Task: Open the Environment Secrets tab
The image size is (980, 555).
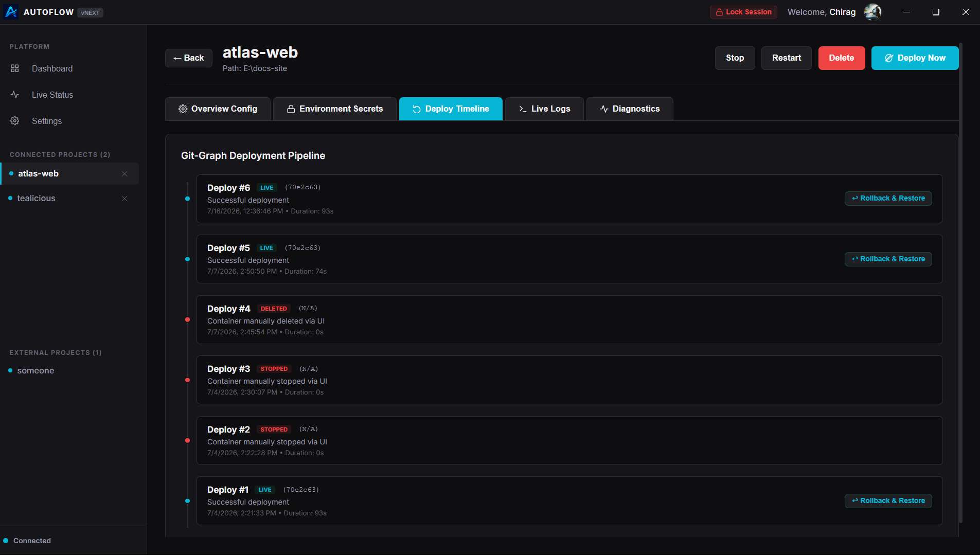Action: [x=335, y=109]
